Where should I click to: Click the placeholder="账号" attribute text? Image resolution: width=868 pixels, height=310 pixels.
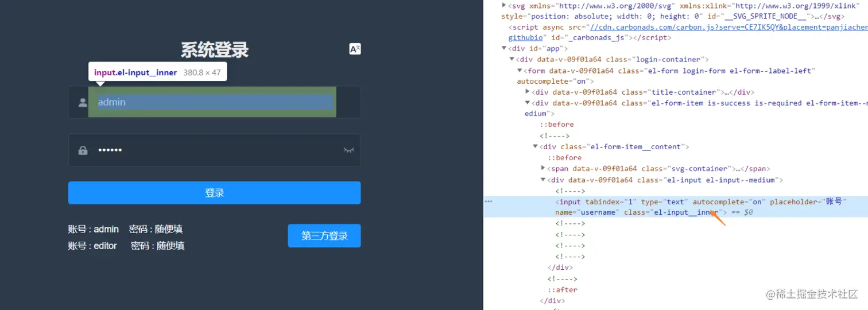click(x=808, y=201)
